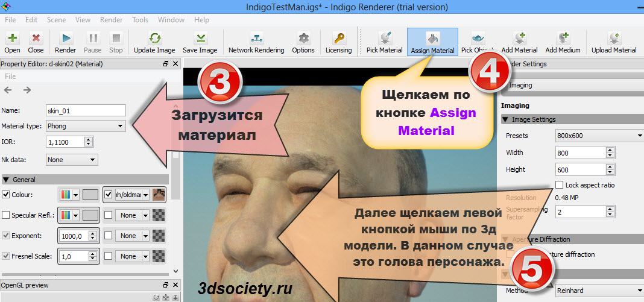644x302 pixels.
Task: Float the Property Editor panel
Action: pyautogui.click(x=166, y=64)
